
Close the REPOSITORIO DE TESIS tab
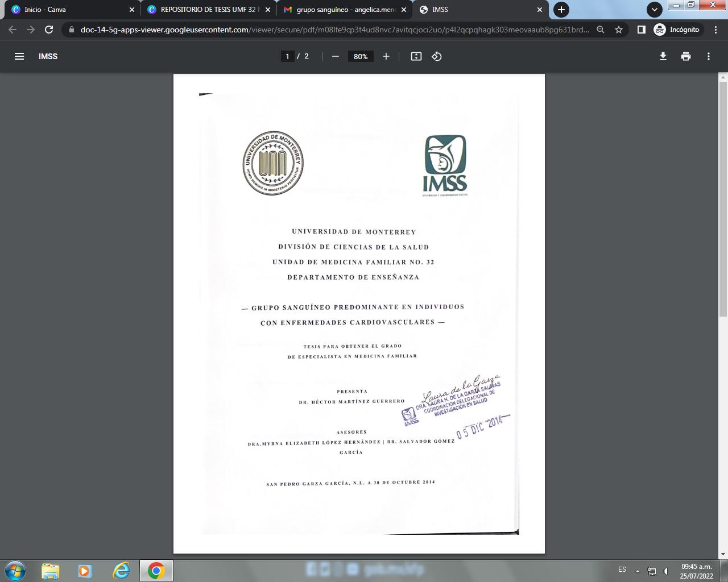point(268,10)
